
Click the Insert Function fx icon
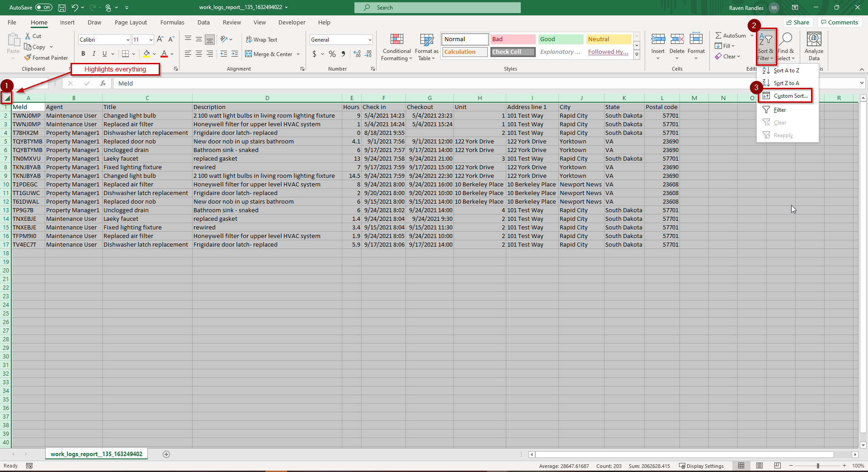coord(103,83)
